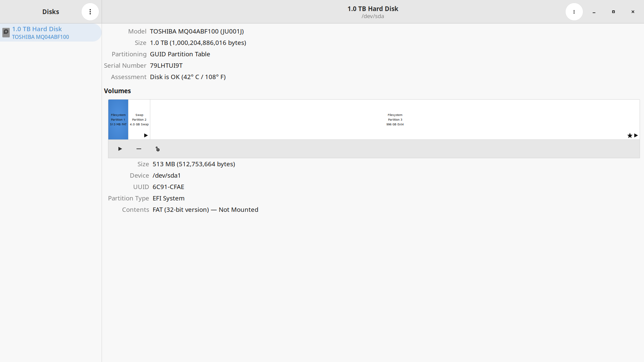Restore the window using the maximize button
The width and height of the screenshot is (644, 362).
pos(613,12)
